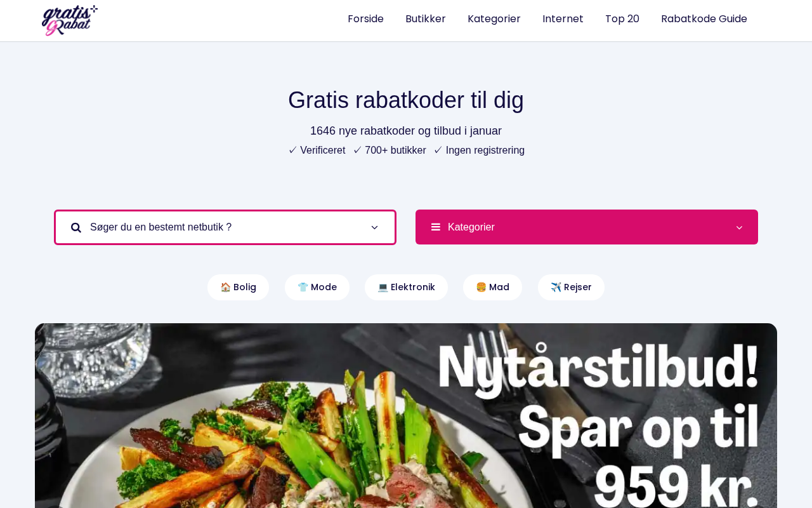Open the Nytårstilbud banner image
This screenshot has width=812, height=508.
(406, 415)
